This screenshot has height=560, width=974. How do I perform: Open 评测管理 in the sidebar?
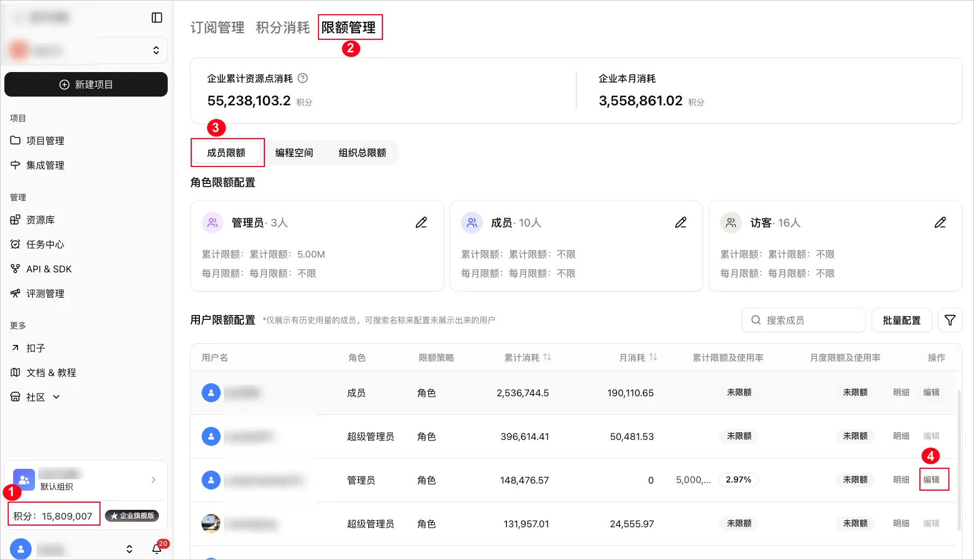(45, 294)
